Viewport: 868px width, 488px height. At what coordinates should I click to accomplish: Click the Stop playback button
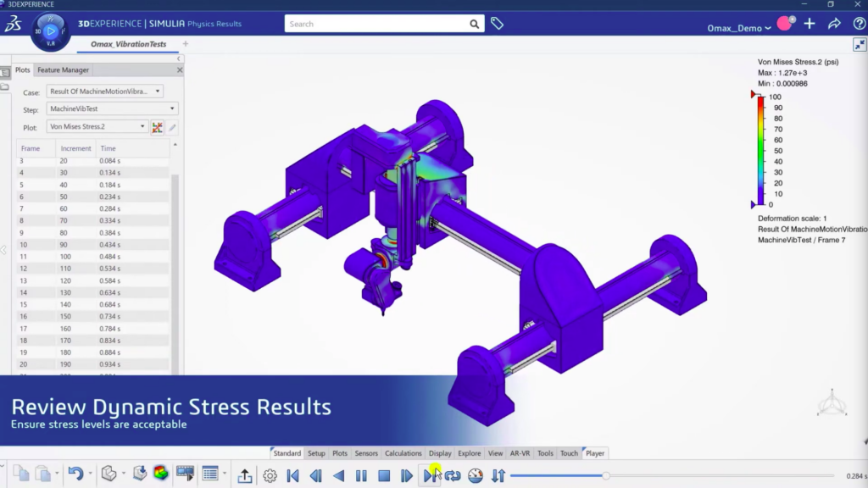[x=384, y=476]
